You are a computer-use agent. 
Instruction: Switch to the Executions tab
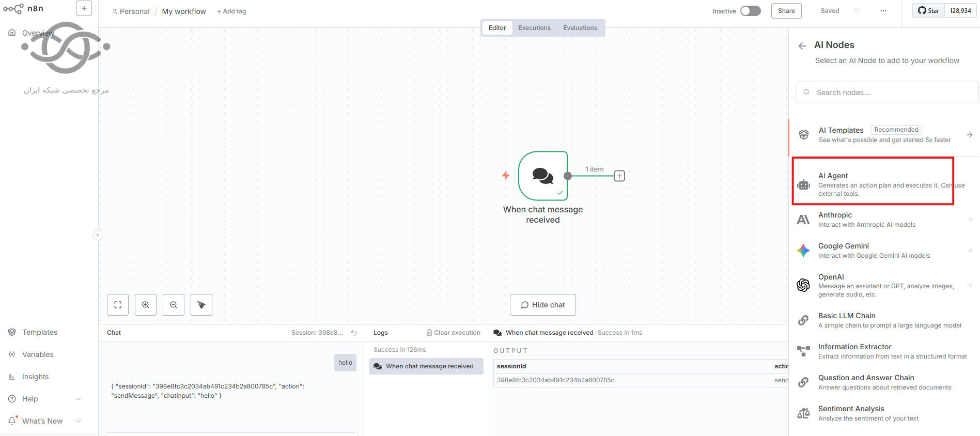click(534, 28)
